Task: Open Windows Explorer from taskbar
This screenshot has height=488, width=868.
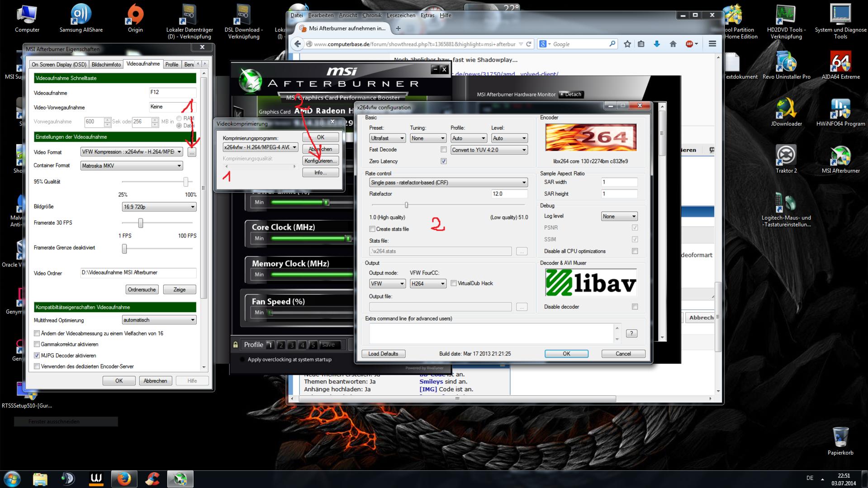Action: click(40, 479)
